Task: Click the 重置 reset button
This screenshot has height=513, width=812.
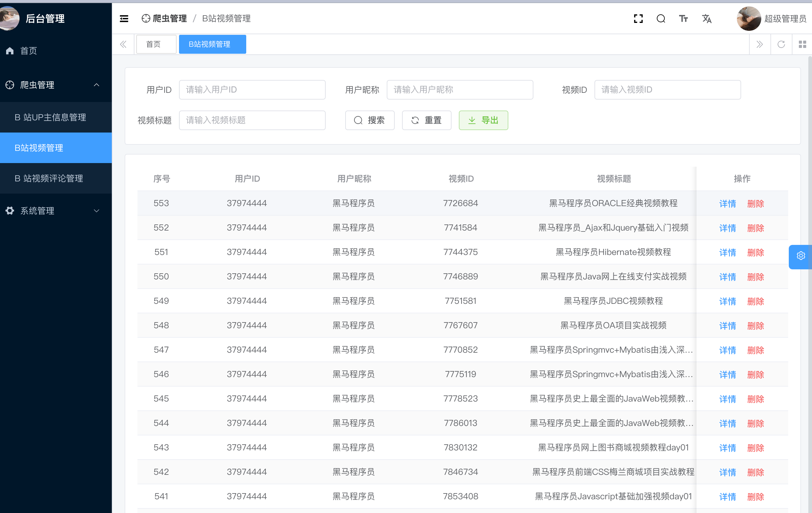Action: 426,120
